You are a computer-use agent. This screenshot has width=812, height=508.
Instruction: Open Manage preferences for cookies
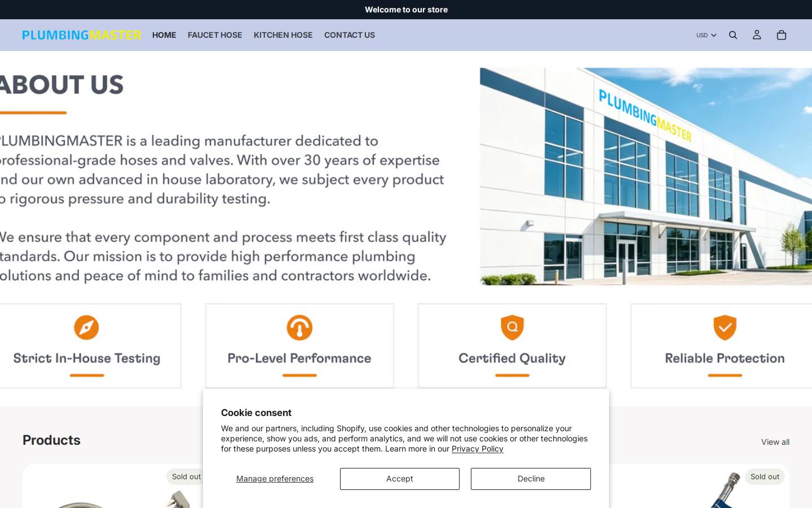275,479
